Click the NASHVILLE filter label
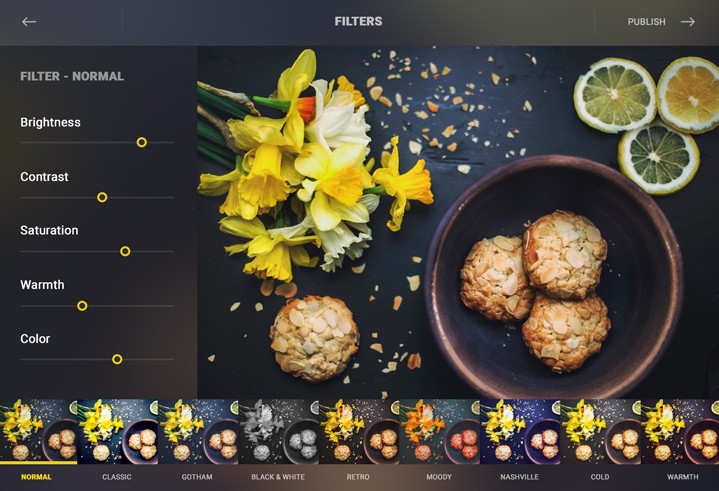The height and width of the screenshot is (491, 719). click(x=519, y=477)
